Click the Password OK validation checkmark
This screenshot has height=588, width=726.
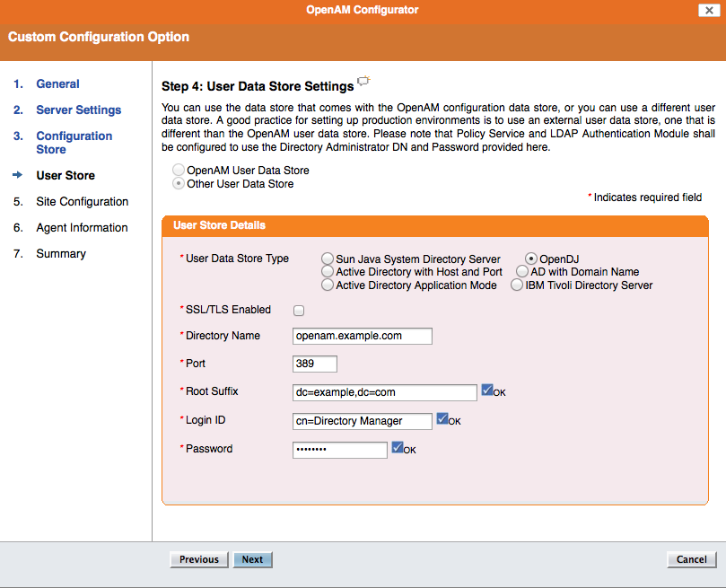tap(398, 447)
